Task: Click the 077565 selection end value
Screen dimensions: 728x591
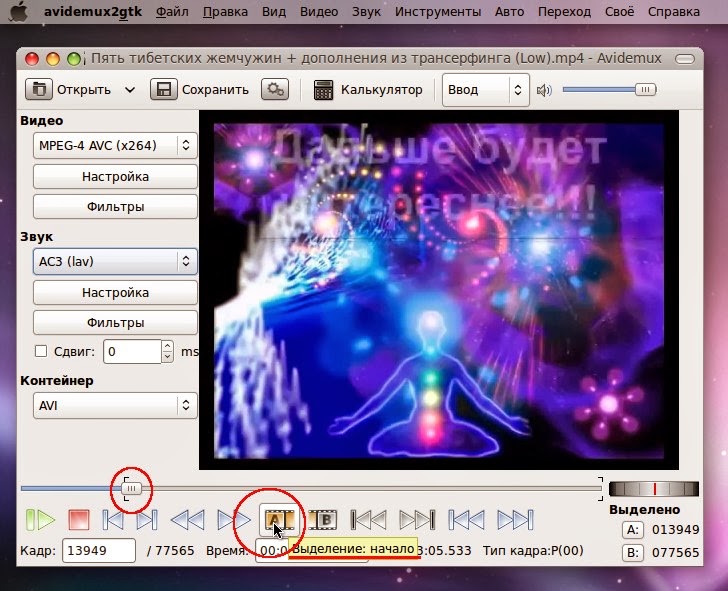Action: coord(676,552)
